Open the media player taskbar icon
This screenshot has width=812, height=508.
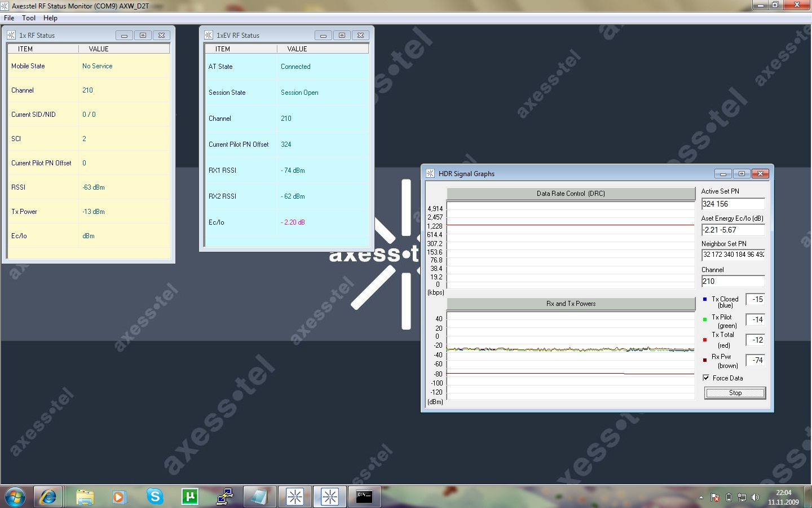pos(119,497)
